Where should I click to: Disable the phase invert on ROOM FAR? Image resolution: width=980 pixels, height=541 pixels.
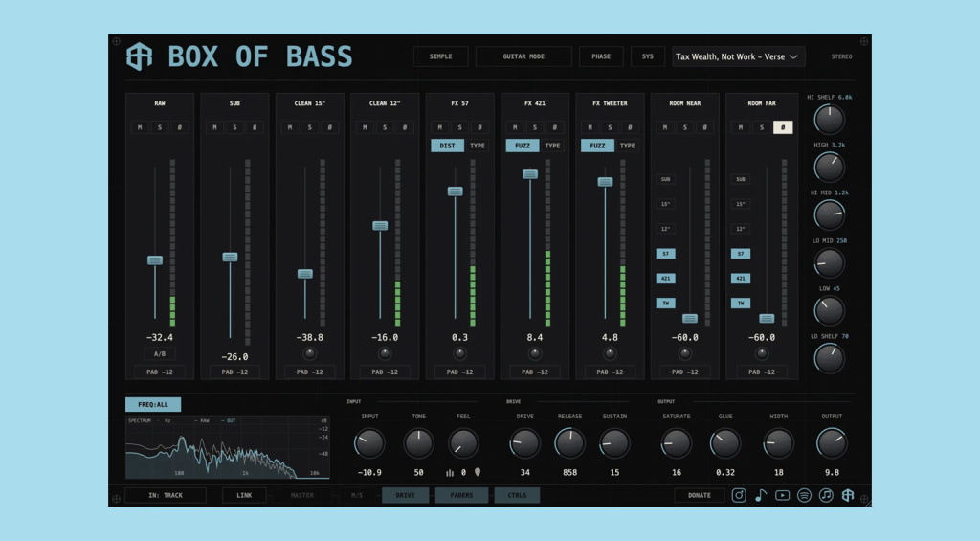(783, 127)
